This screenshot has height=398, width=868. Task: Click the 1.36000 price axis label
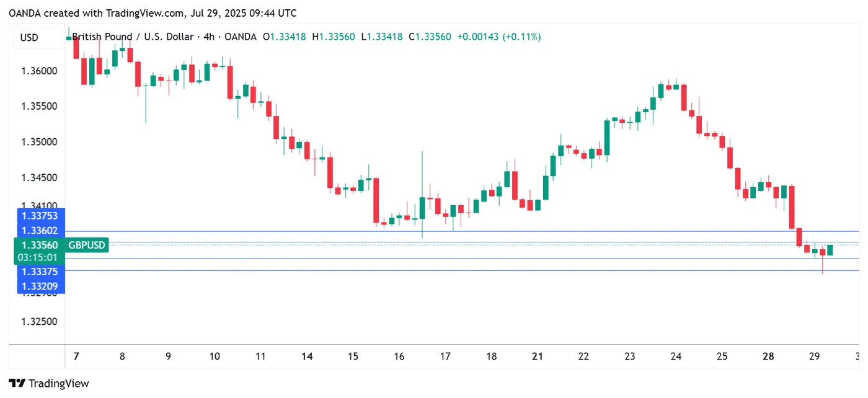click(x=40, y=71)
